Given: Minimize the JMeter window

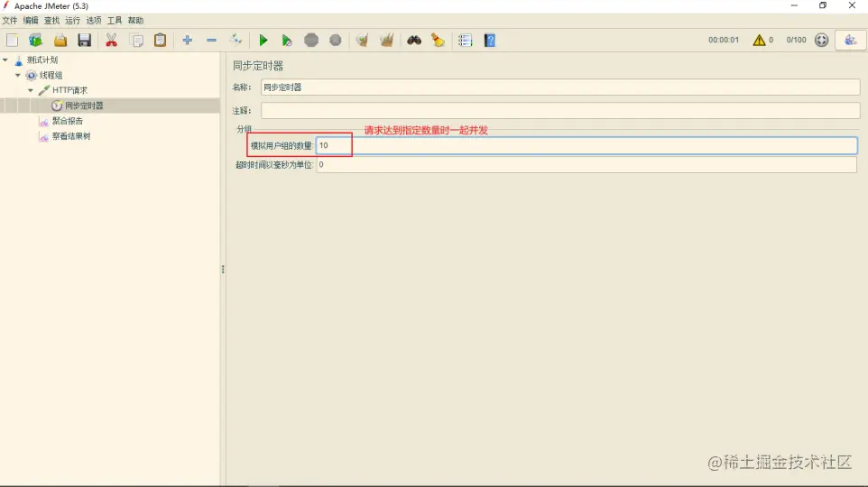Looking at the screenshot, I should tap(794, 5).
